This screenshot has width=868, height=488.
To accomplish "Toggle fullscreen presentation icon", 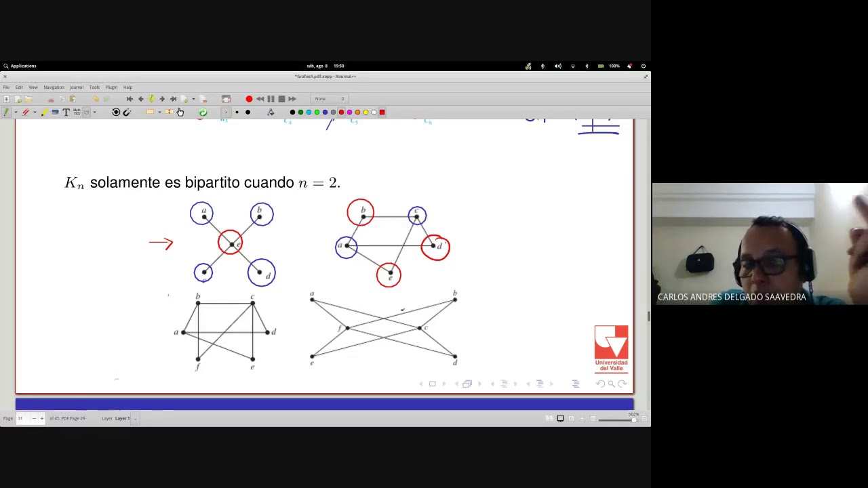I will [x=226, y=99].
